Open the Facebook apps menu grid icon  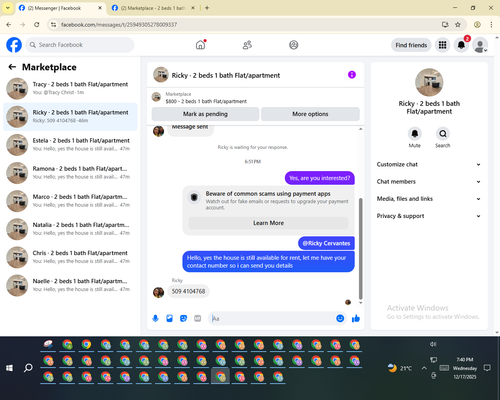442,45
